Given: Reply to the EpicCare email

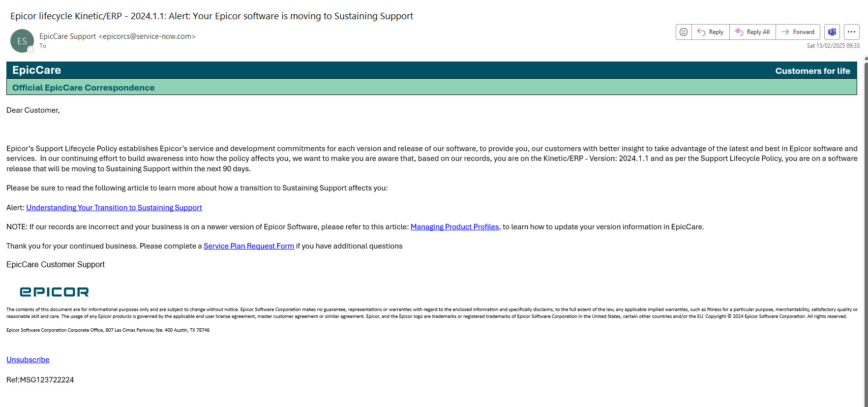Looking at the screenshot, I should (711, 32).
